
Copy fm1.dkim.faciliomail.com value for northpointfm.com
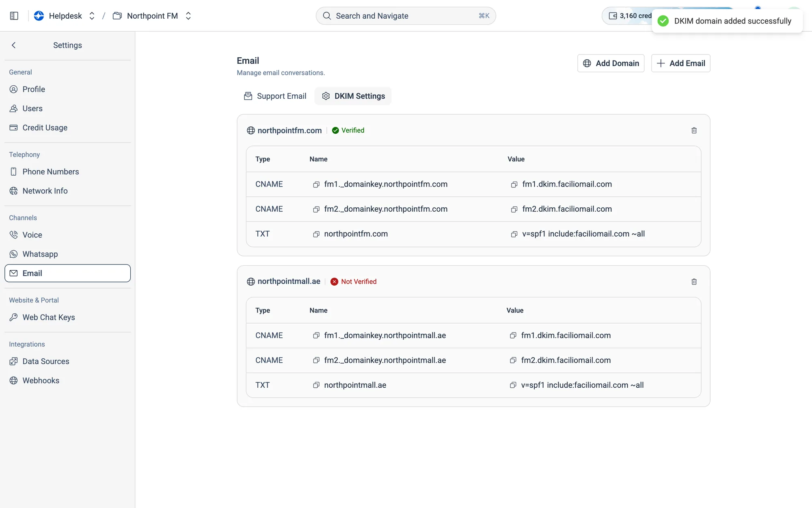tap(514, 185)
